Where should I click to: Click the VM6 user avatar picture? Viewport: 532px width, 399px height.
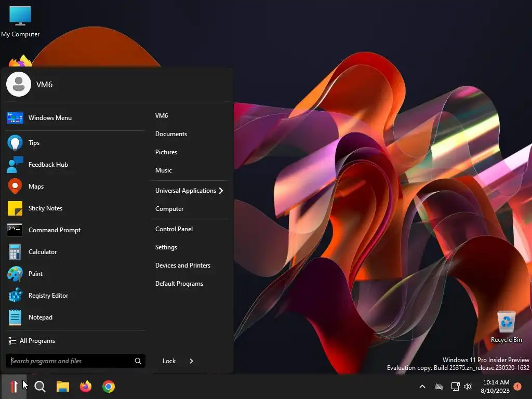[x=19, y=84]
